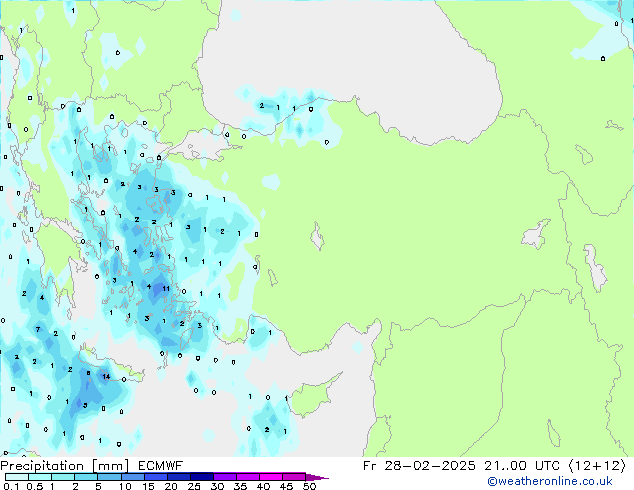The height and width of the screenshot is (490, 634).
Task: Pick the 5–10 mm legend swatch
Action: 109,477
